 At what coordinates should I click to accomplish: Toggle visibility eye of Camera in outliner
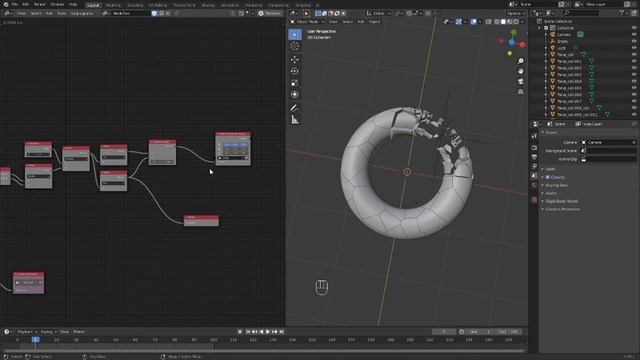634,35
